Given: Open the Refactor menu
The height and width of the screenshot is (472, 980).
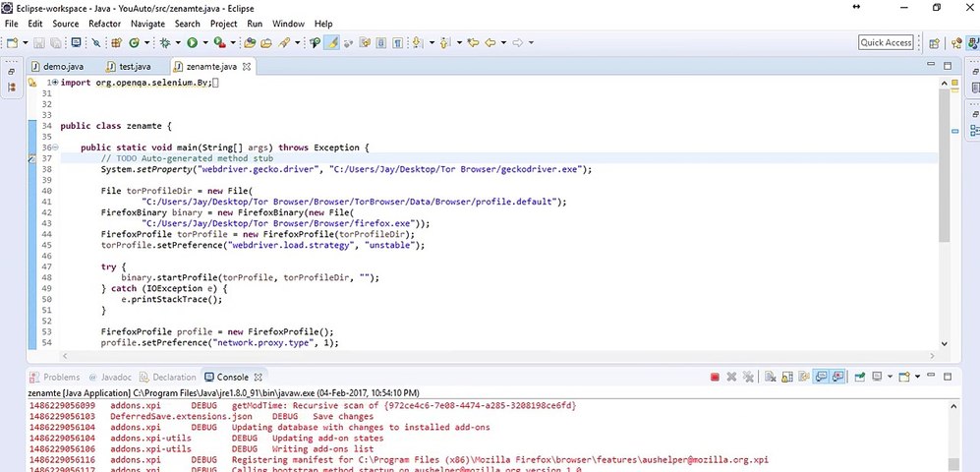Looking at the screenshot, I should pos(104,24).
